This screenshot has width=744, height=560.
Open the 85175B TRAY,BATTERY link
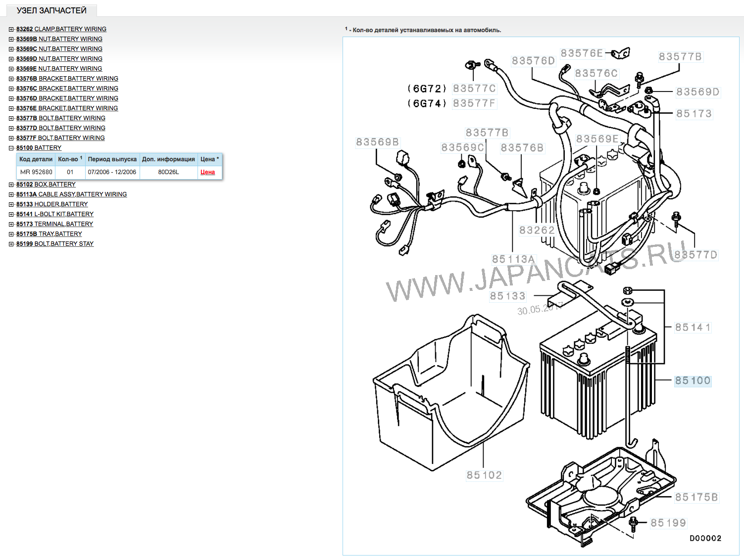pyautogui.click(x=49, y=234)
